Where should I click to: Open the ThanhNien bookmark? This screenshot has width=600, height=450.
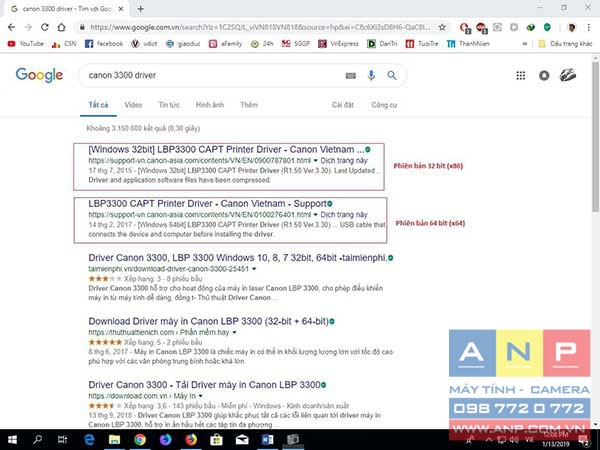(x=468, y=44)
